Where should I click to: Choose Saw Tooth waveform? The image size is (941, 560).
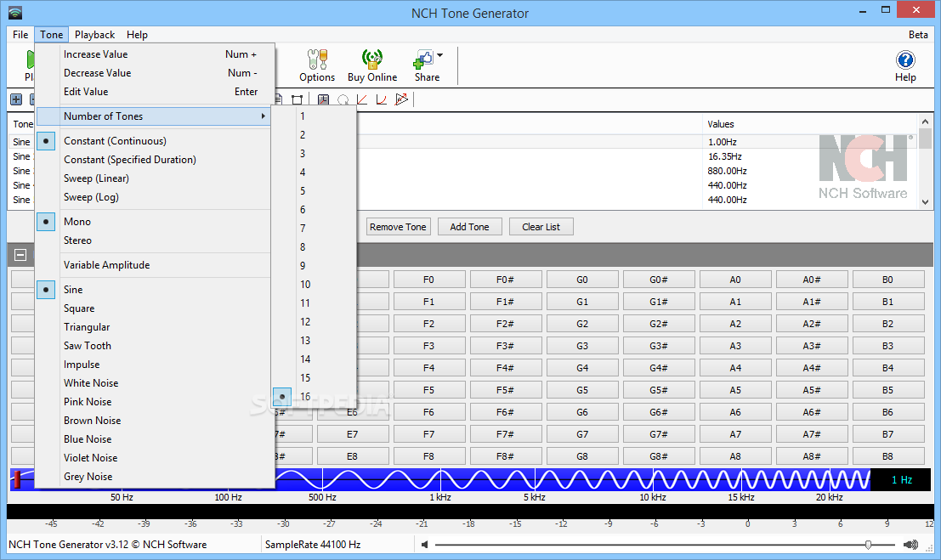(x=153, y=345)
